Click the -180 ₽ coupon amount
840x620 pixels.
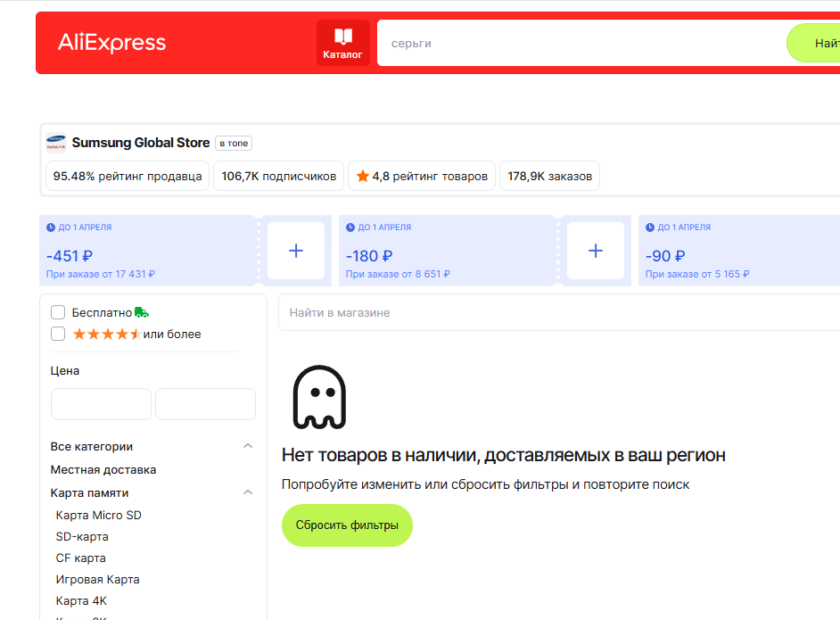click(x=369, y=256)
